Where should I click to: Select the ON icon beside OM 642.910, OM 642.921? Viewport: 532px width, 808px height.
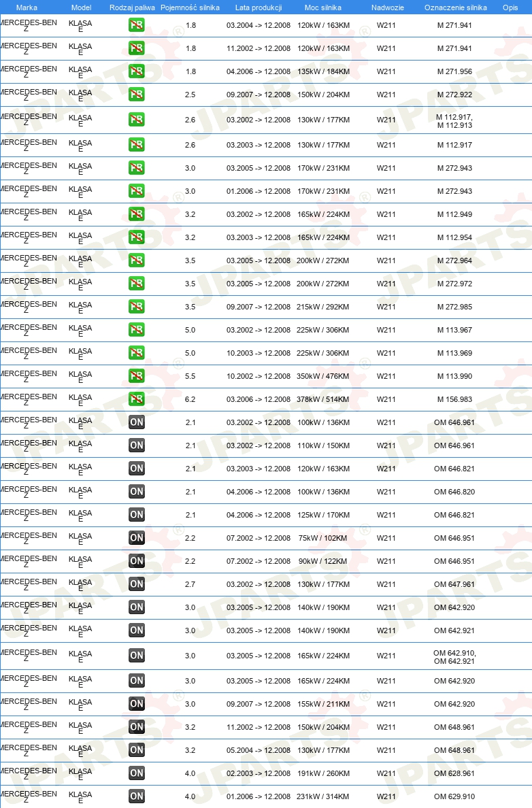coord(137,656)
